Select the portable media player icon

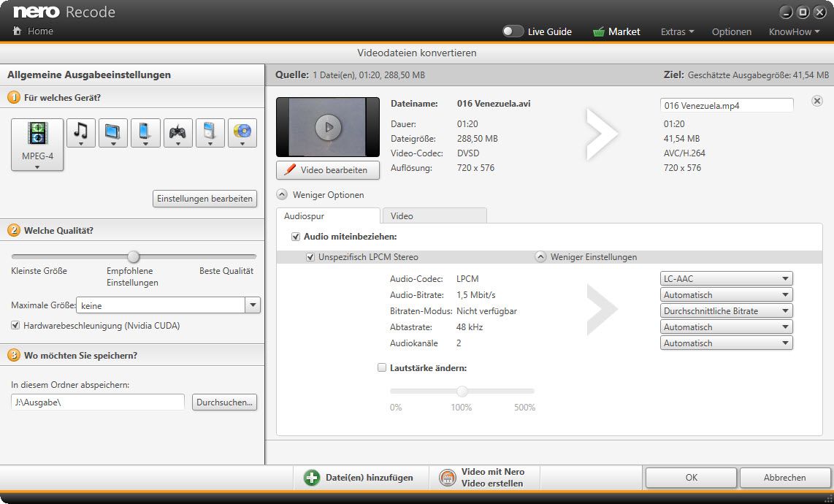210,131
